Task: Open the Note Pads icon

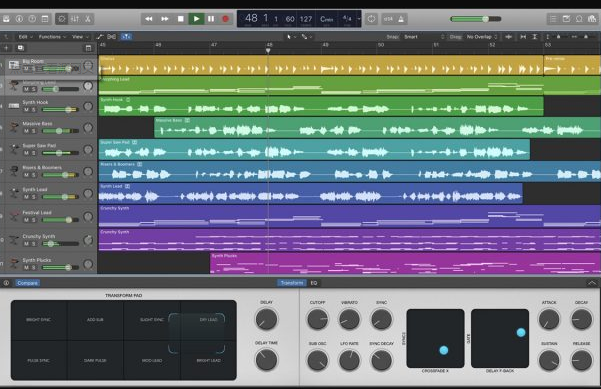Action: 566,19
